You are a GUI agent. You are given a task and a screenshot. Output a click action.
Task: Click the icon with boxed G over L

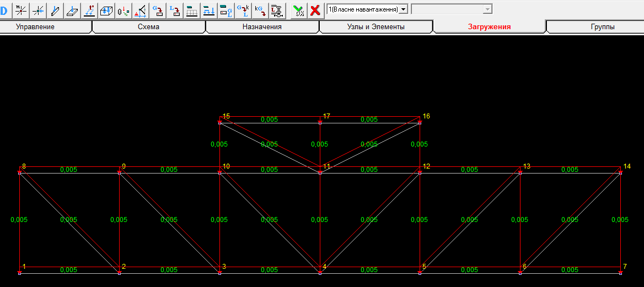226,10
